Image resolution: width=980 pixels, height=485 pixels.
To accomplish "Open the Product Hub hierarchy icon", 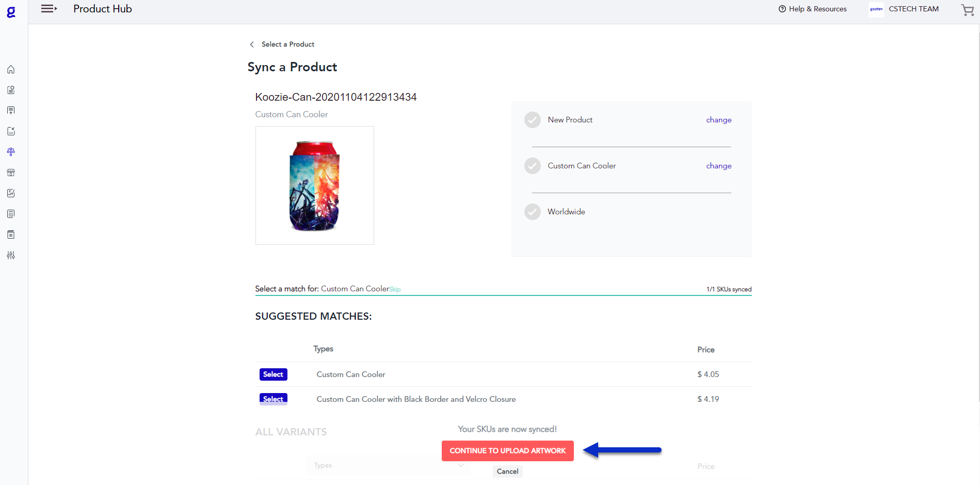I will [11, 152].
